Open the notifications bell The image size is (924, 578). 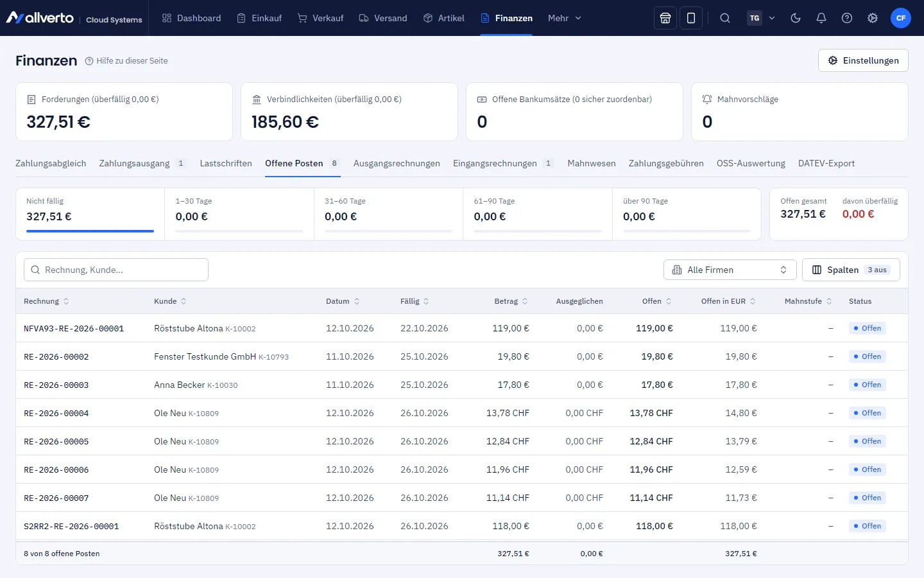coord(821,18)
